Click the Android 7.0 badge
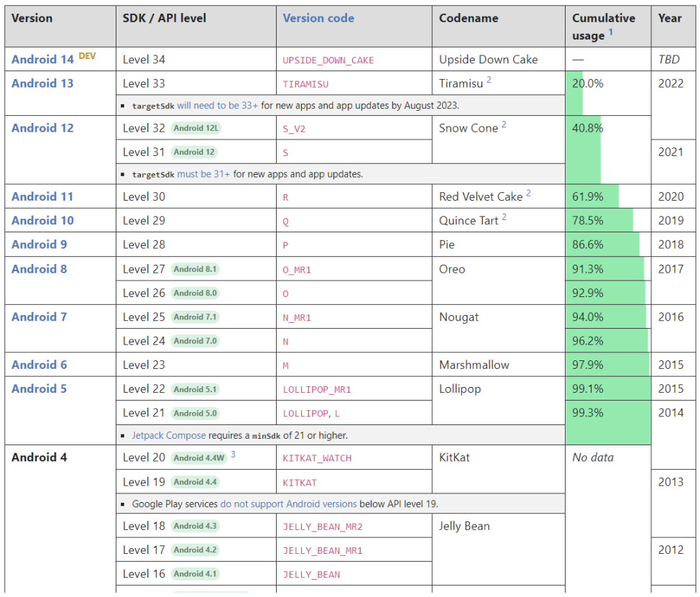This screenshot has width=700, height=597. pyautogui.click(x=195, y=342)
